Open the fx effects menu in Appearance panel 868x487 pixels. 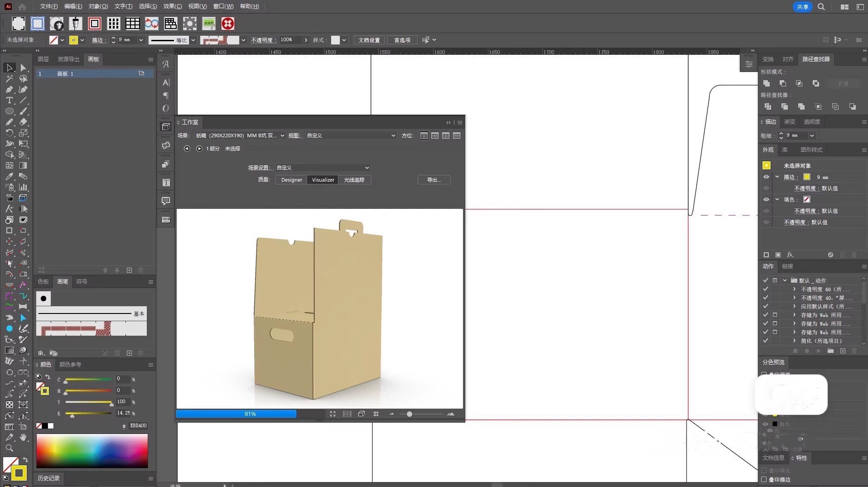click(790, 255)
